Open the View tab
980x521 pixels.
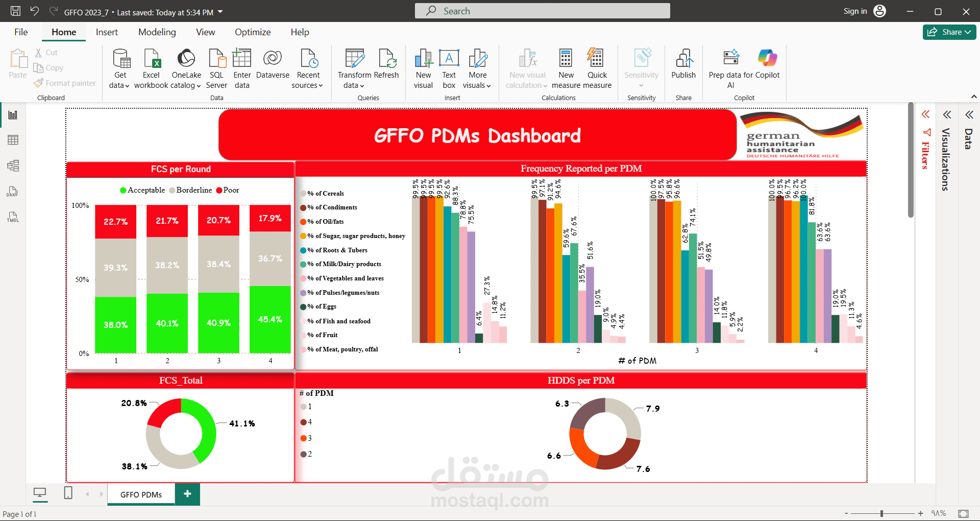[205, 32]
